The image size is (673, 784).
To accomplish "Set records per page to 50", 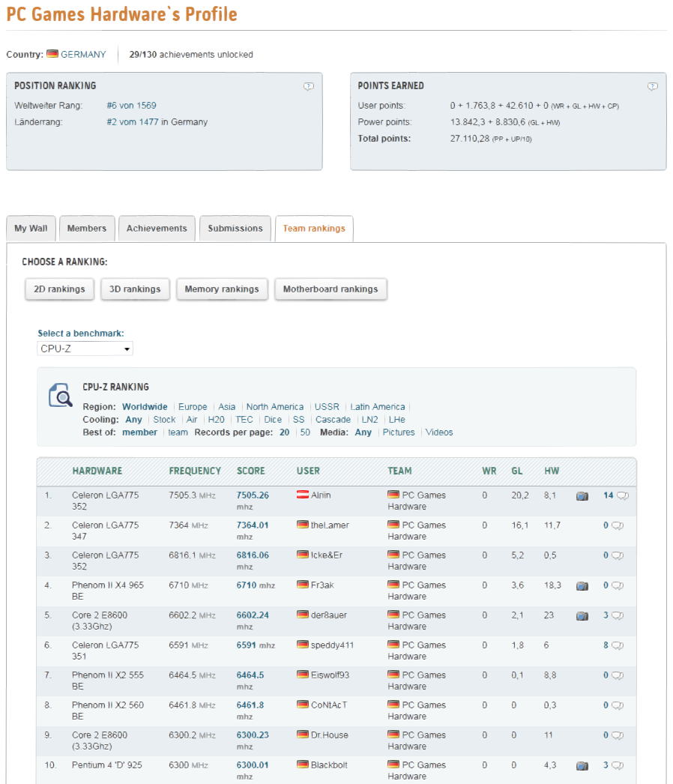I will point(305,432).
